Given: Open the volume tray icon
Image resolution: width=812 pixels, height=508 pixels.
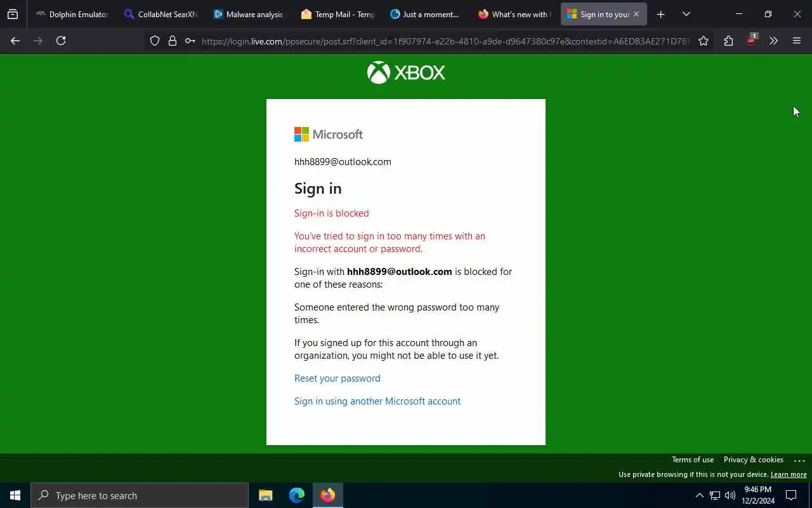Looking at the screenshot, I should [730, 495].
